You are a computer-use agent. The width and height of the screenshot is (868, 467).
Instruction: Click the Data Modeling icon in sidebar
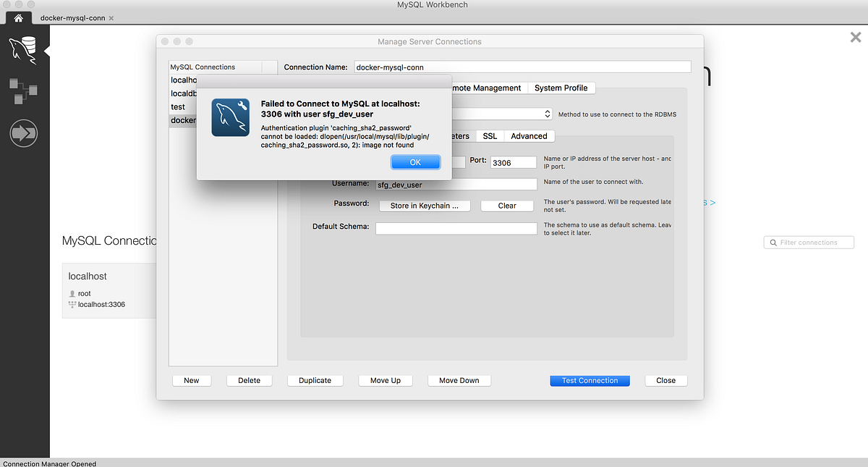pyautogui.click(x=24, y=91)
